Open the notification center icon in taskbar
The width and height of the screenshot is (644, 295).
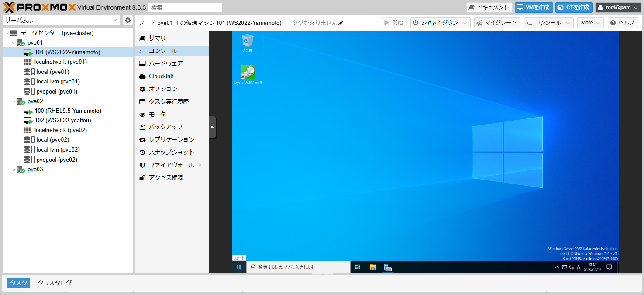point(609,267)
